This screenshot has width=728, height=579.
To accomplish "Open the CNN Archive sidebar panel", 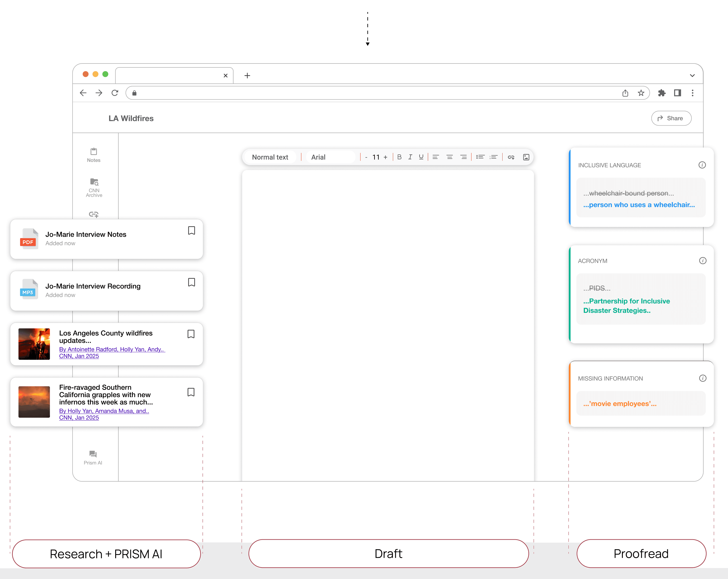I will click(94, 187).
